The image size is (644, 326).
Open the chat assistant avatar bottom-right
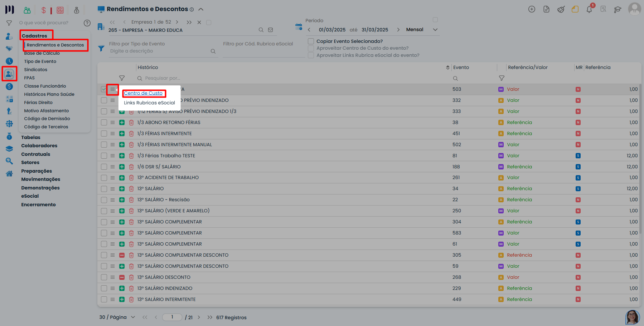click(x=633, y=317)
